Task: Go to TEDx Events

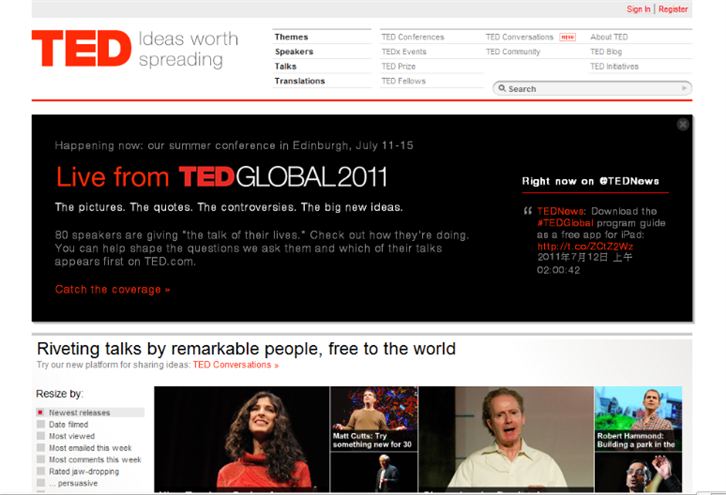Action: (x=404, y=51)
